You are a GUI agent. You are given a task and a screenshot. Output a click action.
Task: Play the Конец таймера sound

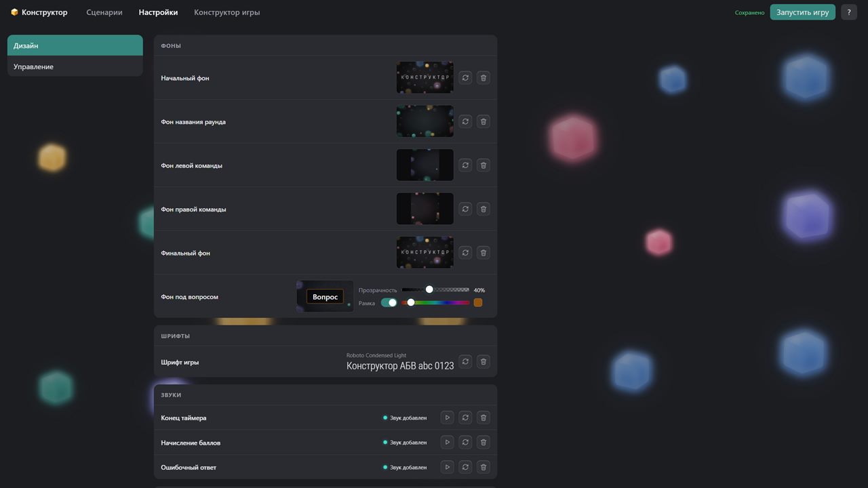(447, 418)
